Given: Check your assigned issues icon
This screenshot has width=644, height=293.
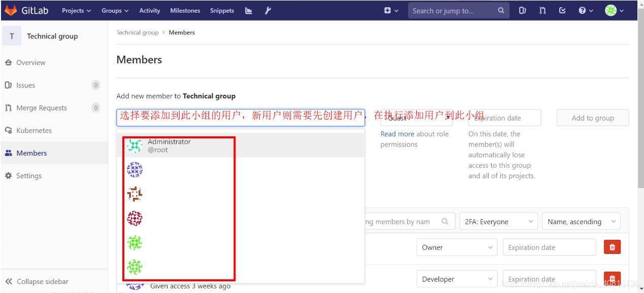Looking at the screenshot, I should tap(522, 10).
